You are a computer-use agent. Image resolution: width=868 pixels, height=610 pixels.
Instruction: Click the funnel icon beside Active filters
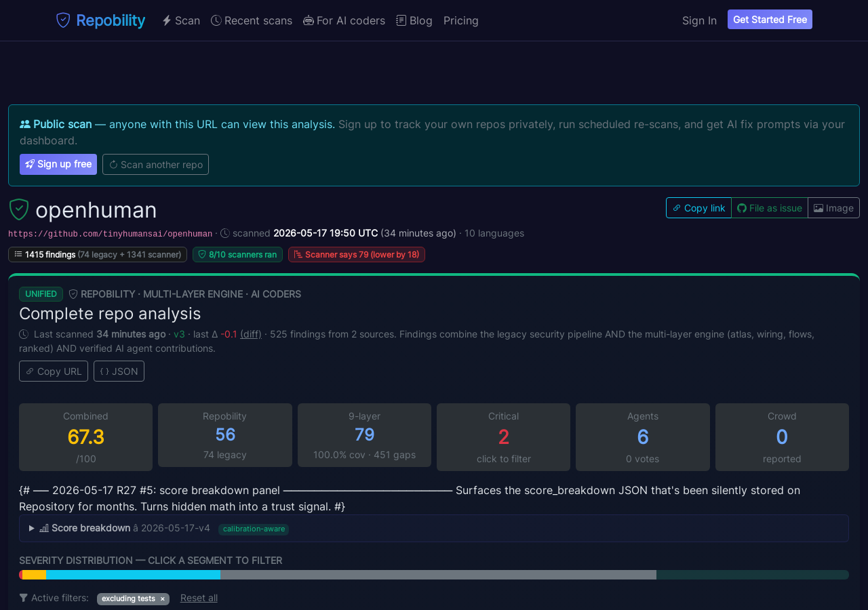24,598
